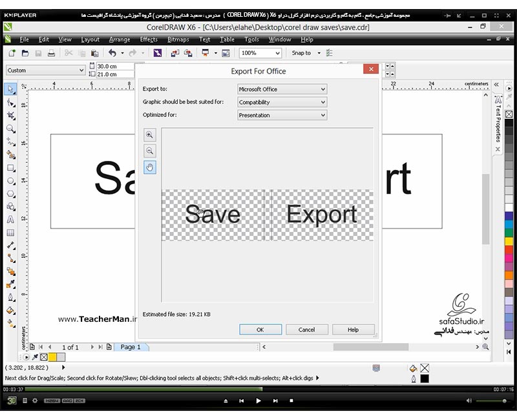Select the Table tool in toolbox
This screenshot has height=420, width=517.
(x=10, y=233)
